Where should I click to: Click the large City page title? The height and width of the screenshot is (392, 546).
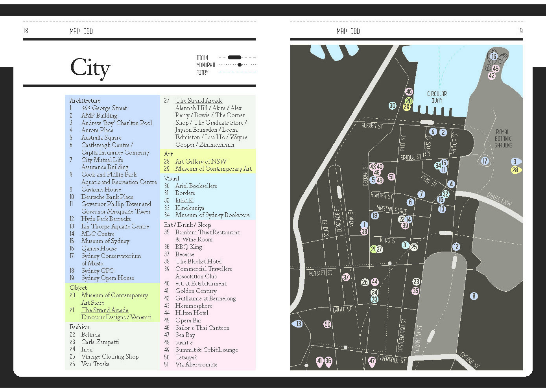tap(90, 68)
